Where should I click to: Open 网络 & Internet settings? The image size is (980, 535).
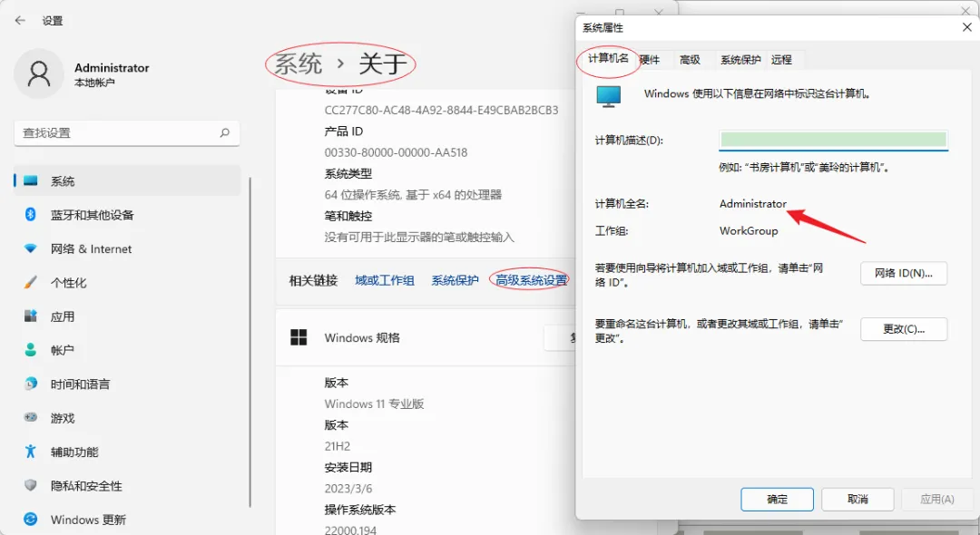[127, 248]
